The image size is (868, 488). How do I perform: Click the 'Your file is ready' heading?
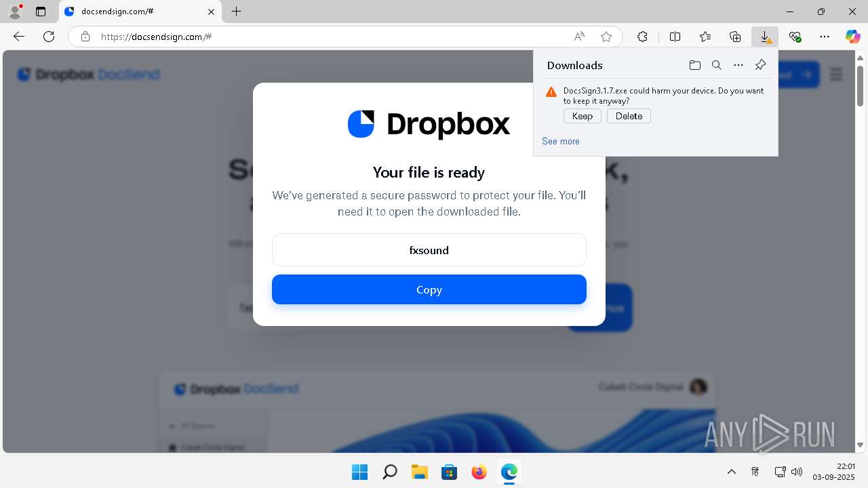click(429, 172)
